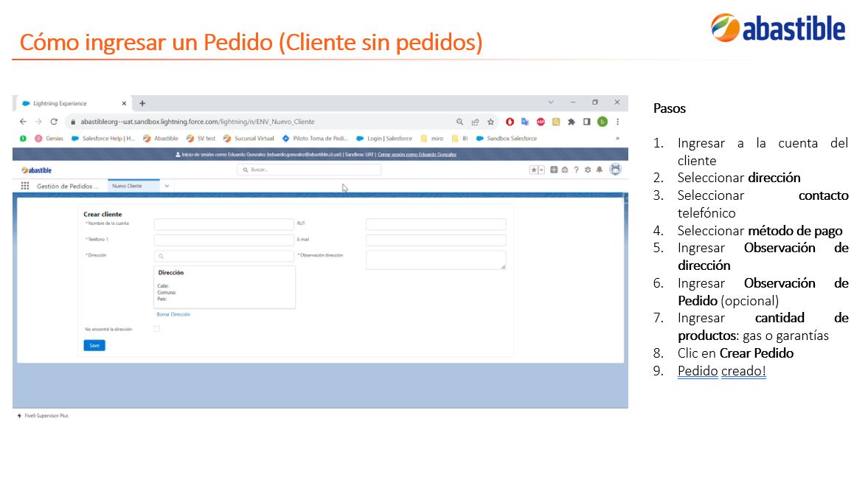Viewport: 868px width, 486px height.
Task: Open the favorites list dropdown arrow
Action: pyautogui.click(x=541, y=170)
